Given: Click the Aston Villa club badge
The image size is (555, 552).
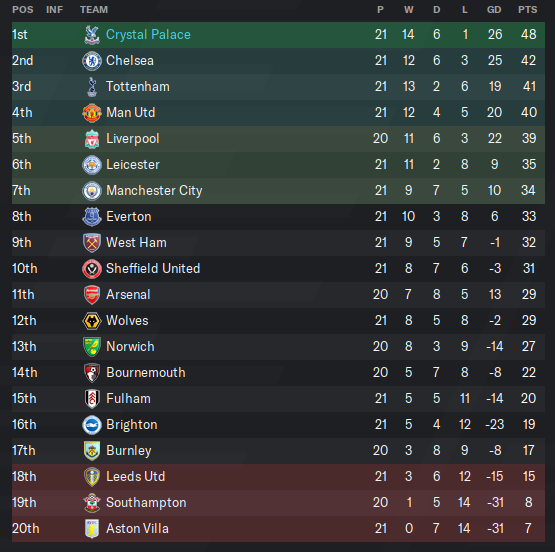Looking at the screenshot, I should click(x=92, y=529).
